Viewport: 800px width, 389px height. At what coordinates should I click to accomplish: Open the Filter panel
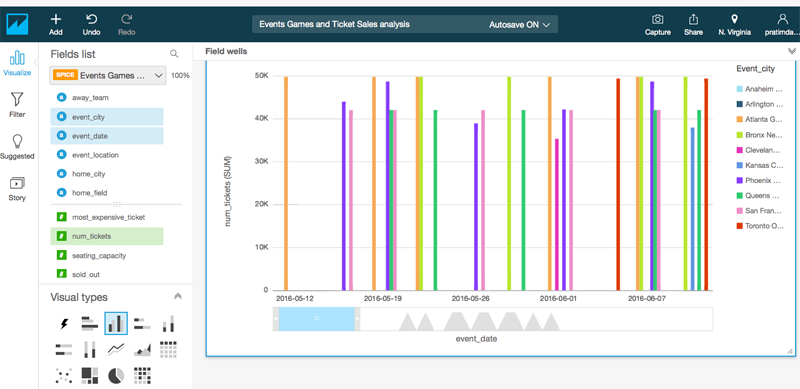(17, 105)
